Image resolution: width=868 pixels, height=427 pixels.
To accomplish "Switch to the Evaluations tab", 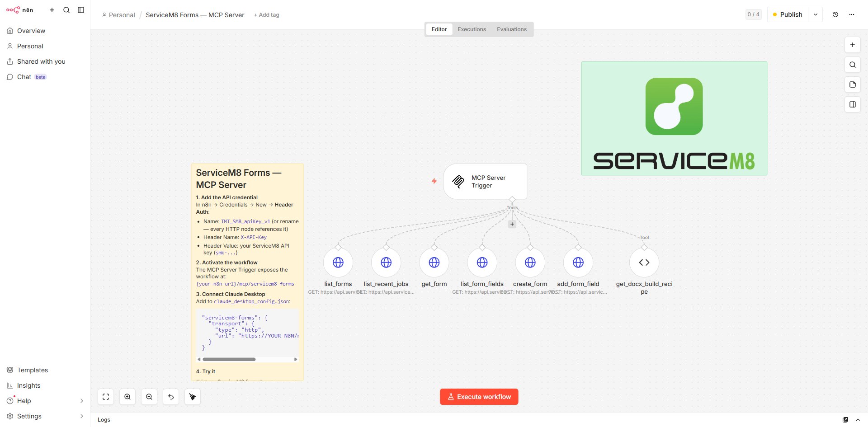I will point(512,29).
